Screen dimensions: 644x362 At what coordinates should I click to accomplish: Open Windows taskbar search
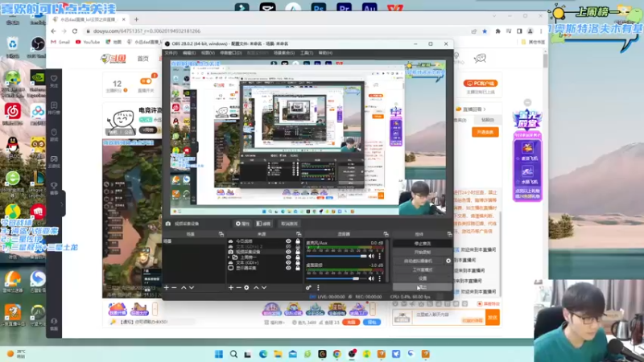pos(233,354)
